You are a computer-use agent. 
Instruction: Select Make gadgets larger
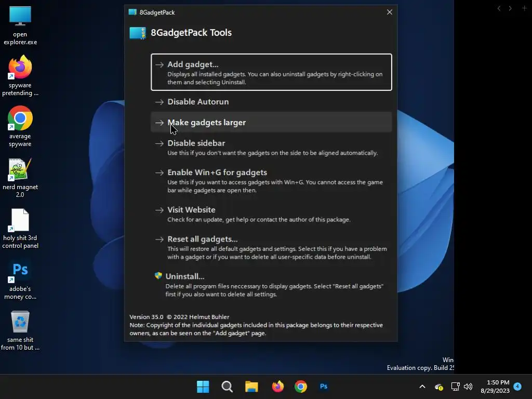[271, 122]
